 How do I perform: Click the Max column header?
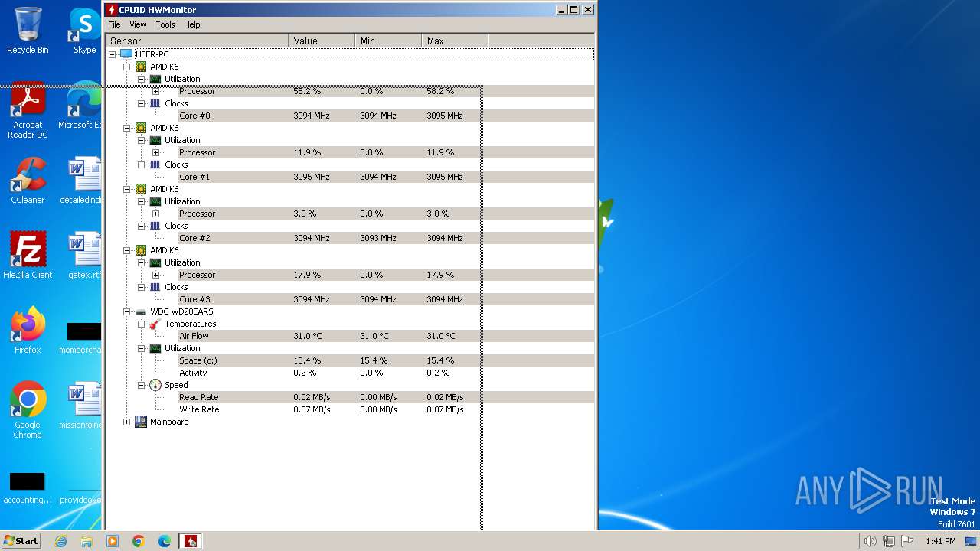pyautogui.click(x=455, y=41)
